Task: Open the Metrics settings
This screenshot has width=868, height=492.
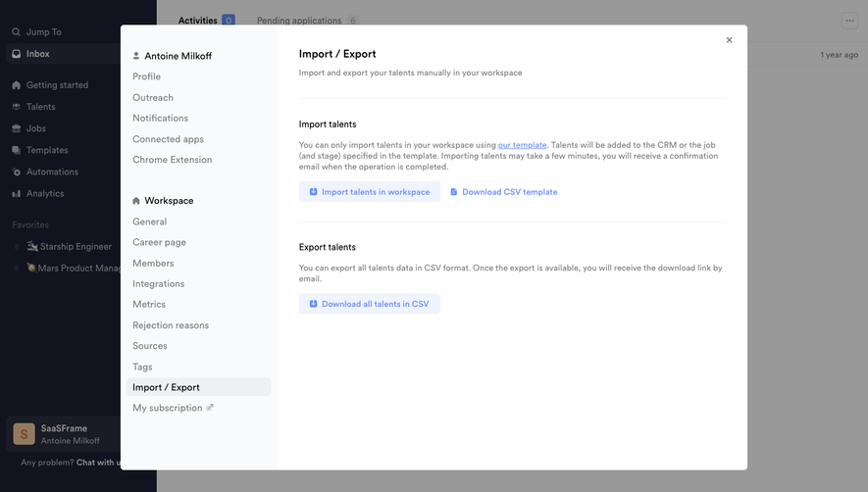Action: point(149,304)
